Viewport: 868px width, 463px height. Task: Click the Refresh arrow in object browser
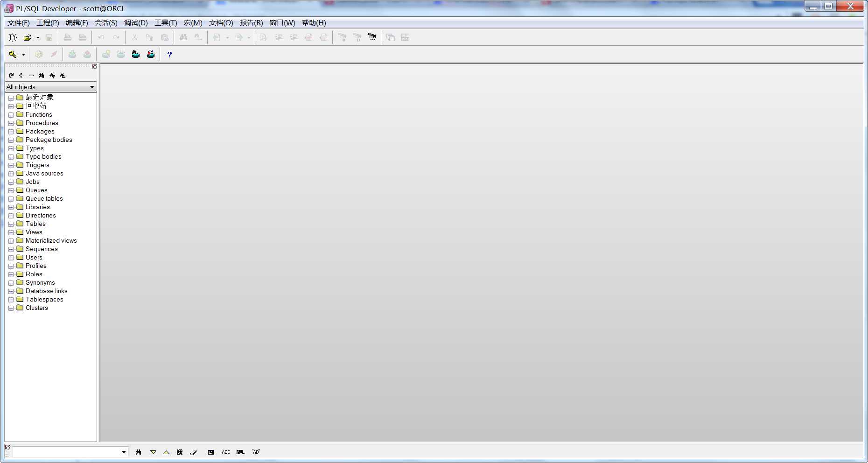coord(11,75)
